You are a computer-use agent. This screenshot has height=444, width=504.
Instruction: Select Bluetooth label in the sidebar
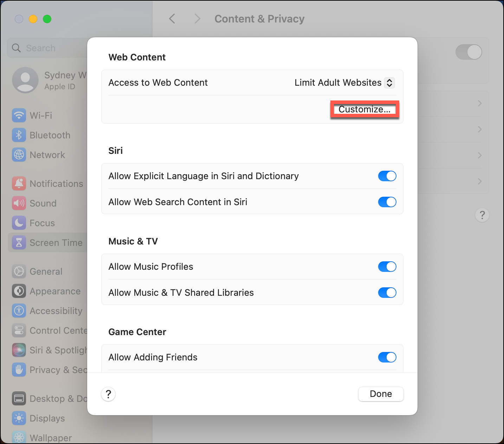click(50, 135)
